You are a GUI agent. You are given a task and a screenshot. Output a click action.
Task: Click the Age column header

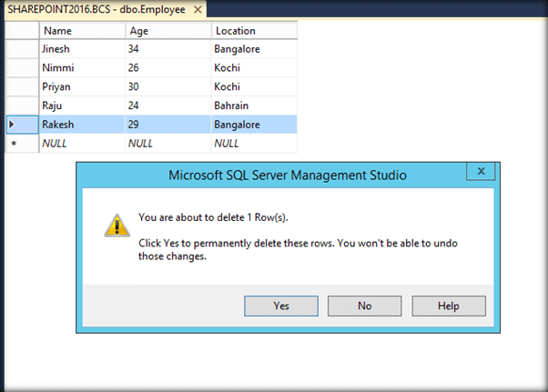(167, 31)
